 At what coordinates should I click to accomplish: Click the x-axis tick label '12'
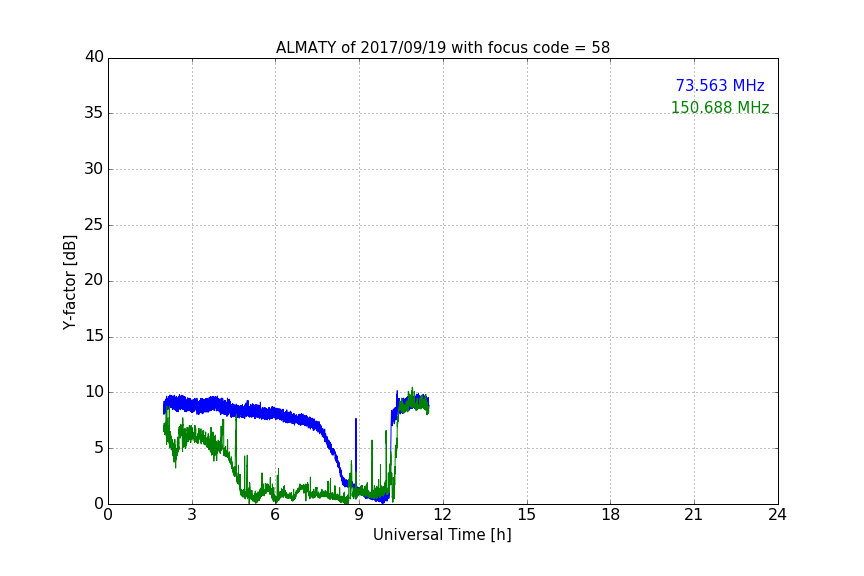point(442,515)
